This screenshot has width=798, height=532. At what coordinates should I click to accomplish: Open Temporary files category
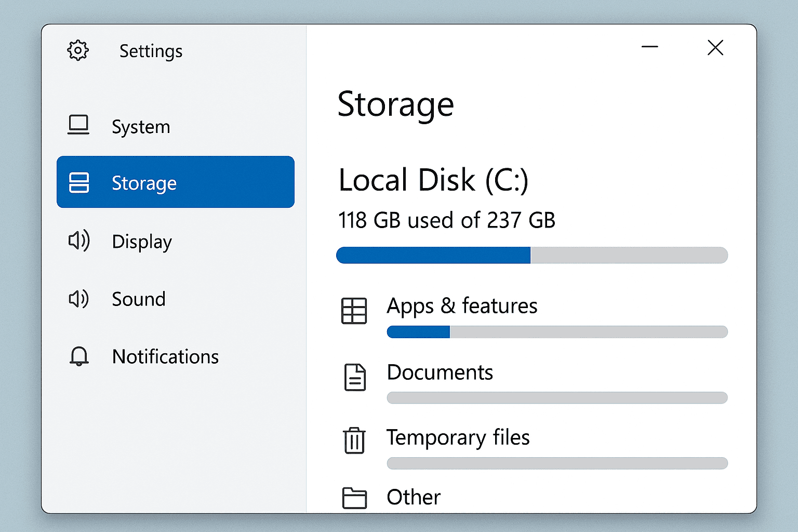[458, 437]
